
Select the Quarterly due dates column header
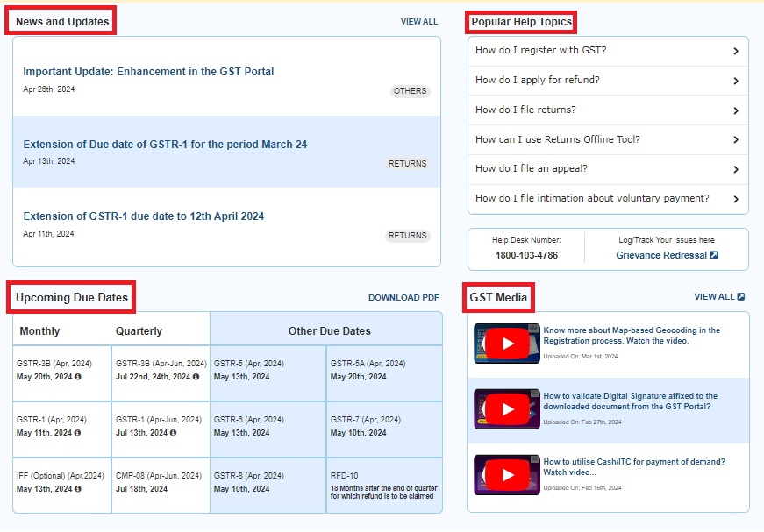[x=139, y=331]
